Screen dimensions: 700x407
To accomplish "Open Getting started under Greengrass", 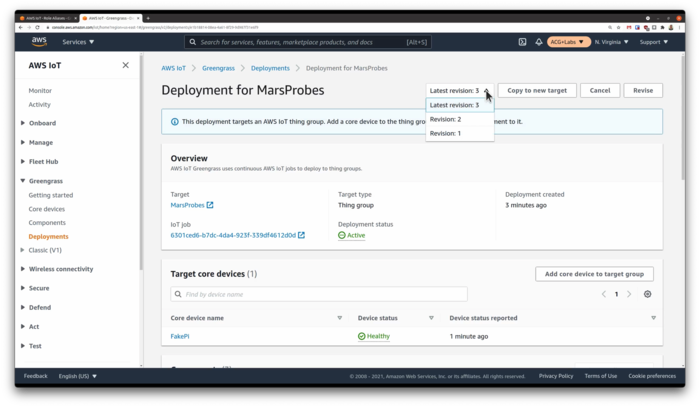I will (x=51, y=195).
